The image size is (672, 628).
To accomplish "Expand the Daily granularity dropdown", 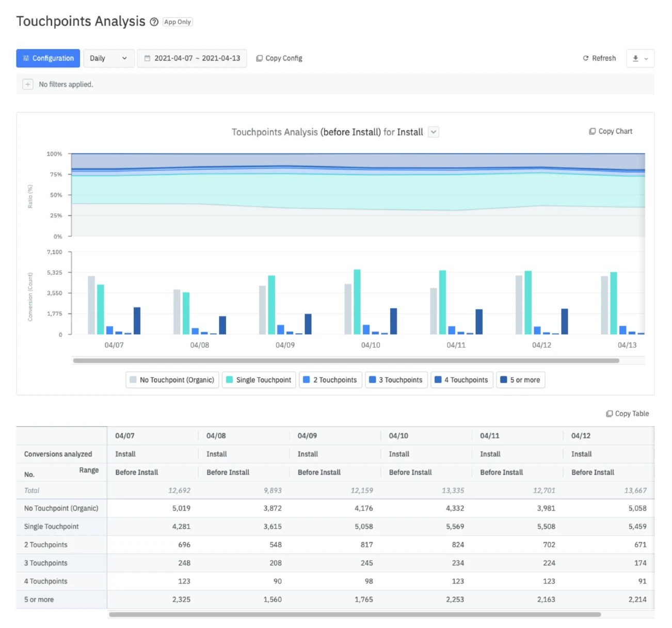I will tap(108, 58).
